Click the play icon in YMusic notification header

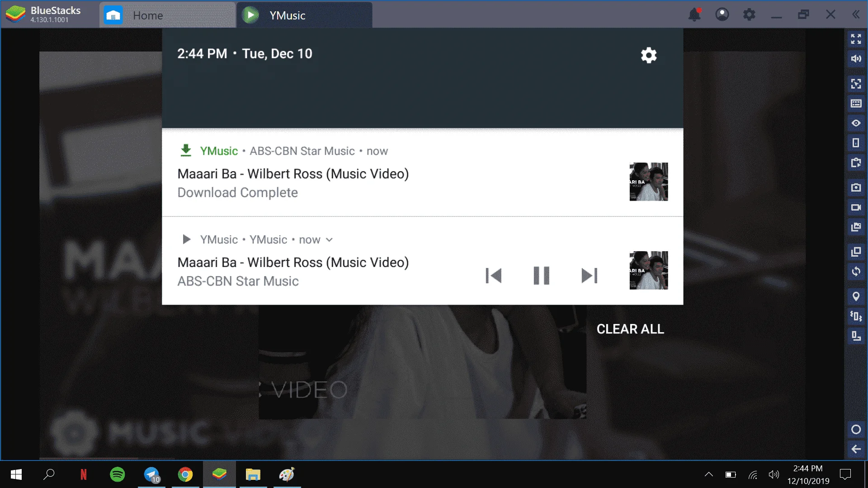pos(186,239)
